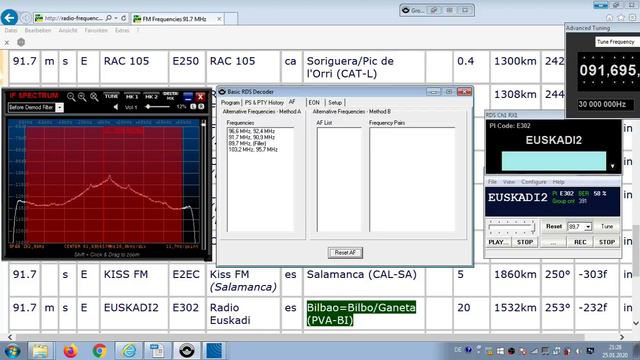Click the Reset AF button
The width and height of the screenshot is (640, 360).
345,253
